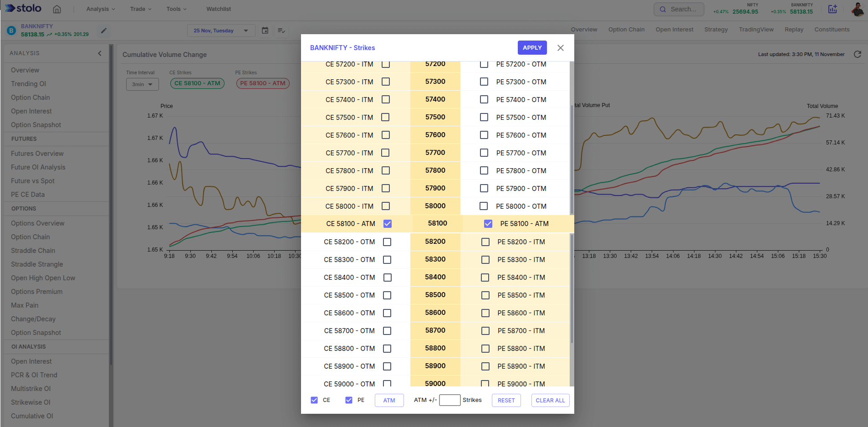Open Watchlist from the top menu

(x=219, y=9)
